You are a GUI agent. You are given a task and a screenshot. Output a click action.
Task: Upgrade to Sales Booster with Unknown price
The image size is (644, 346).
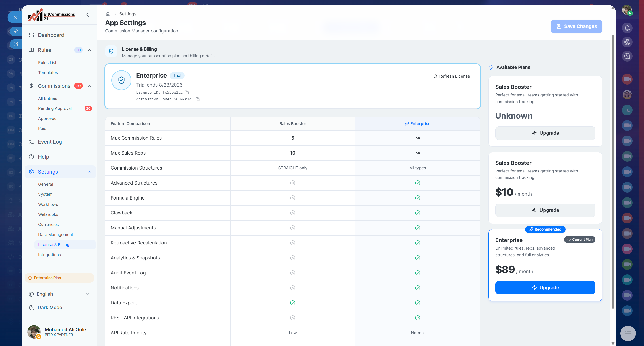point(545,133)
